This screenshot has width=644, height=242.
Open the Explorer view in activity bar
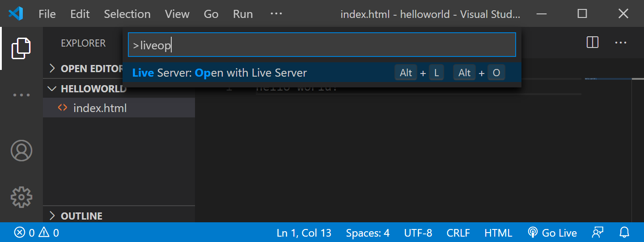point(21,48)
